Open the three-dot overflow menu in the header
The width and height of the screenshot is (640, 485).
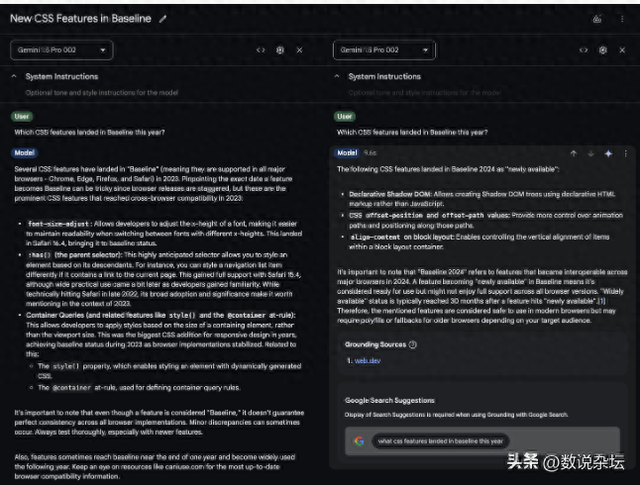pyautogui.click(x=624, y=19)
